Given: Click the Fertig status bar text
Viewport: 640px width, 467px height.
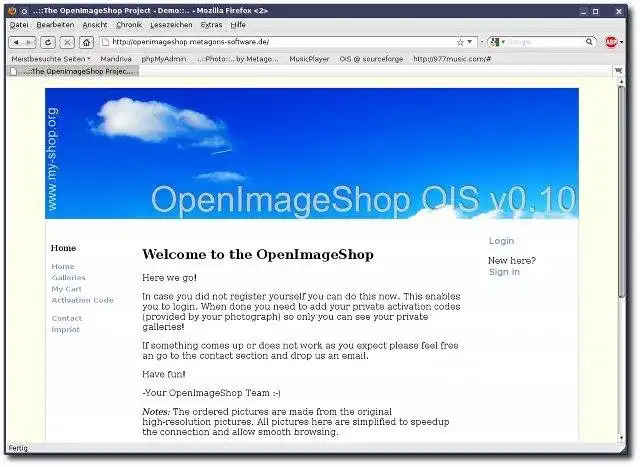Looking at the screenshot, I should (x=18, y=448).
